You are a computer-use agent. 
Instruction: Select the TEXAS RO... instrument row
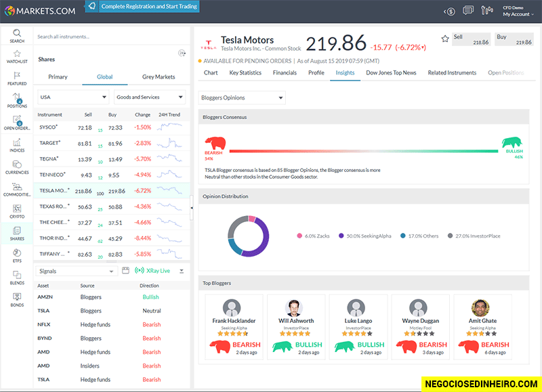coord(112,206)
